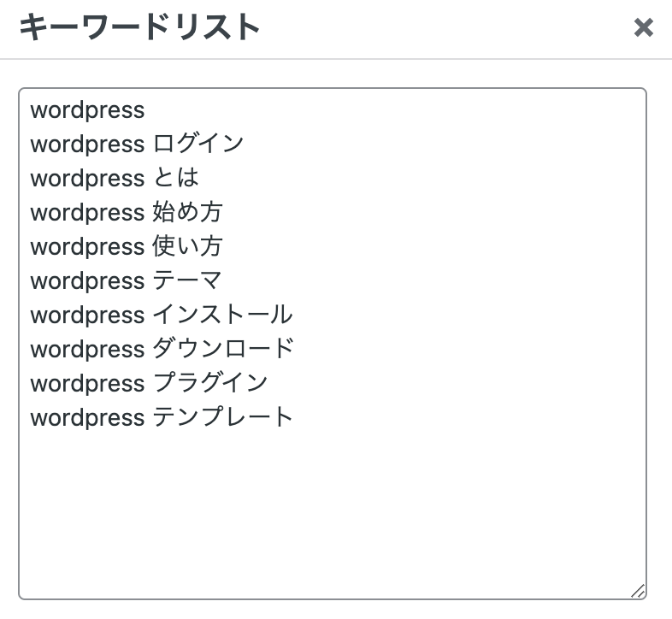The image size is (672, 619).
Task: Click 'wordpress' in the プラグイン line
Action: pyautogui.click(x=87, y=384)
